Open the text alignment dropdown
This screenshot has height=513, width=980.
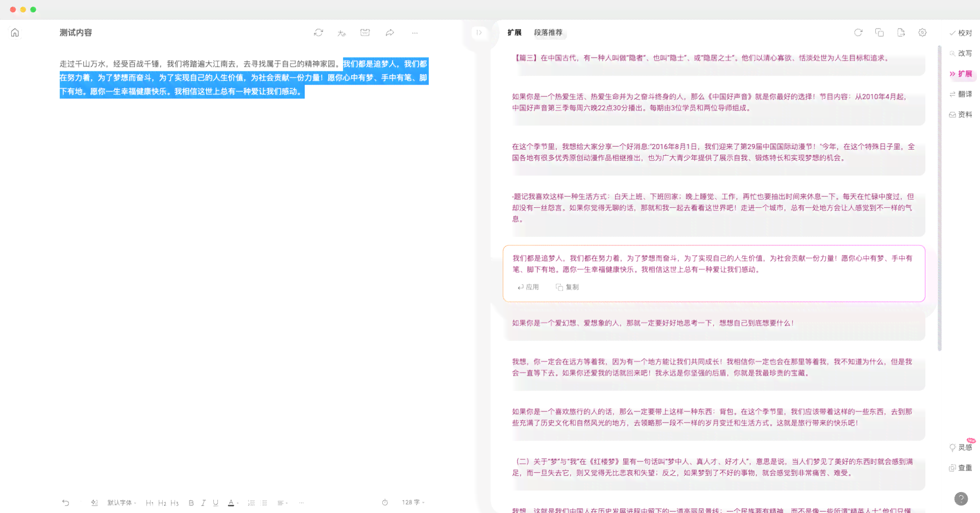[282, 503]
